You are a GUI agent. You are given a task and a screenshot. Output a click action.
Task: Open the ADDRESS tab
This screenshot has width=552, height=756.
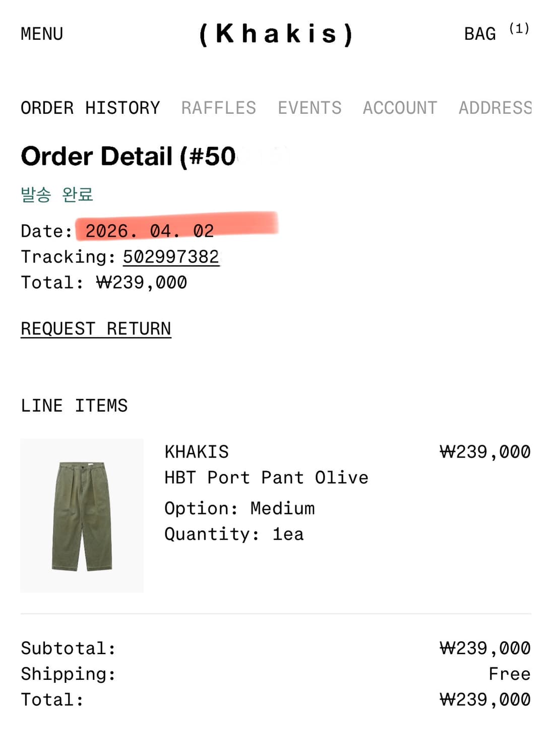click(x=495, y=107)
